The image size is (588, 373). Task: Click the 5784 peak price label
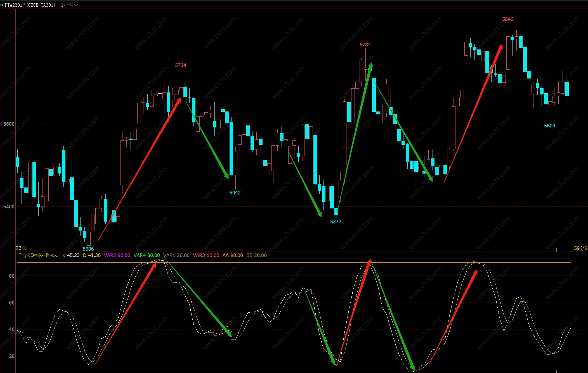(x=365, y=45)
